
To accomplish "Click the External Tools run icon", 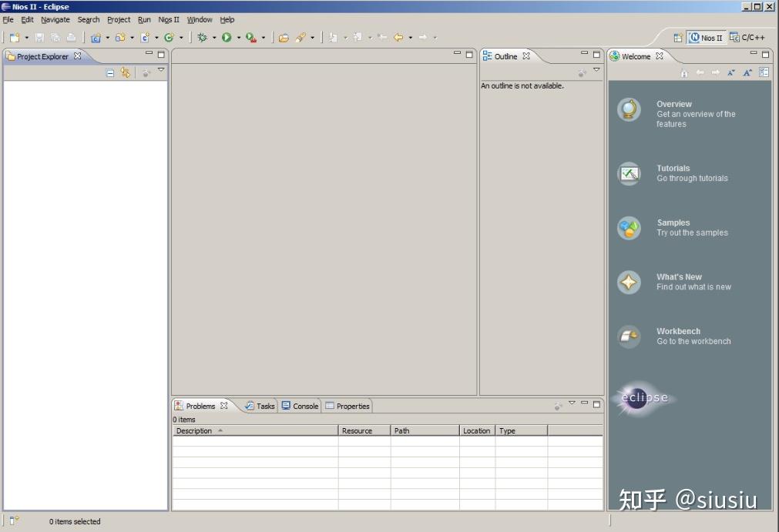I will pyautogui.click(x=251, y=37).
